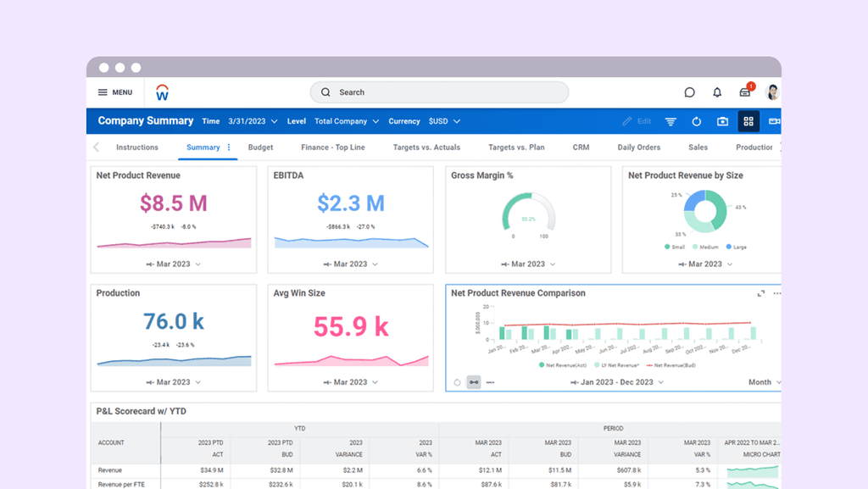The image size is (868, 489).
Task: Switch to the Budget tab
Action: pos(260,147)
